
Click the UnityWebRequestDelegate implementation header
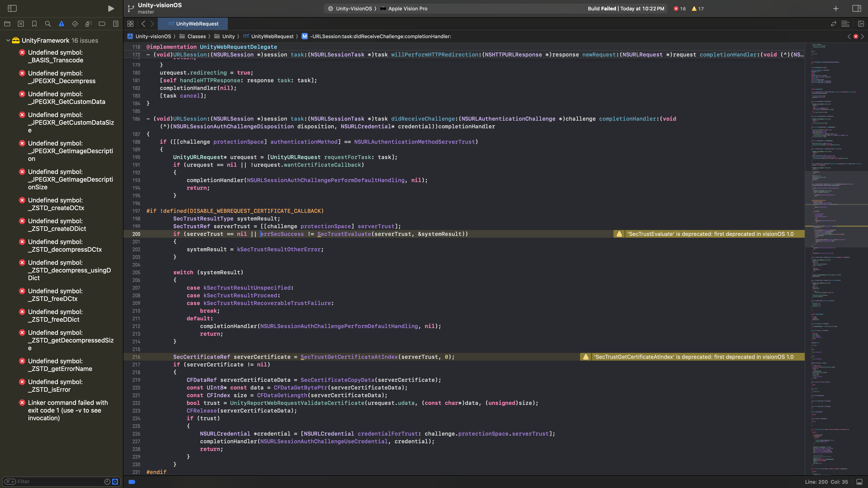tap(212, 47)
